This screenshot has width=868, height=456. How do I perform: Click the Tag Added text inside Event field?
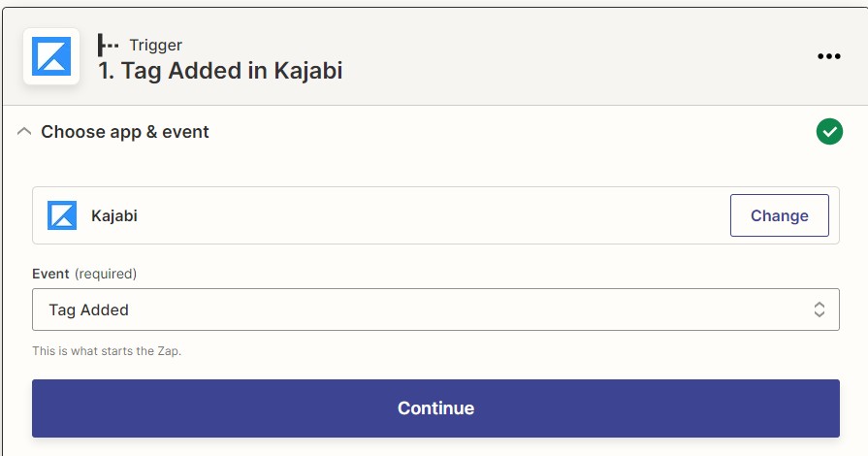point(88,309)
